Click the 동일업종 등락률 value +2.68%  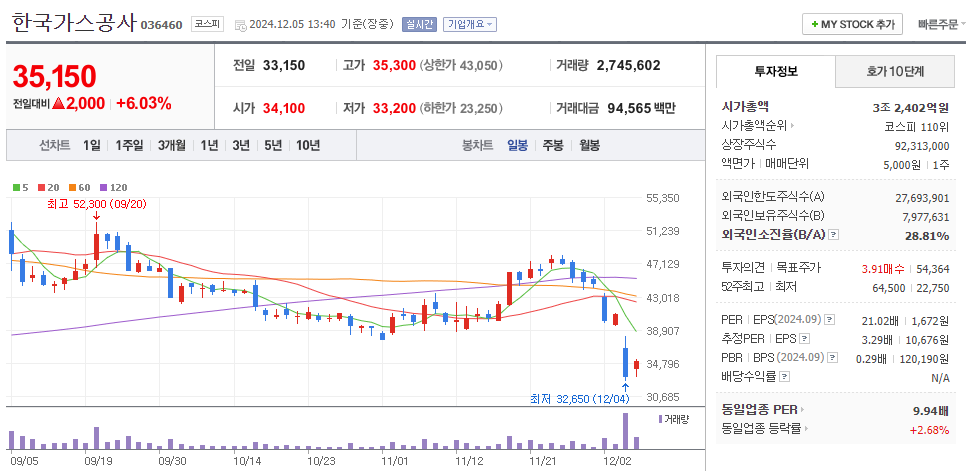click(x=929, y=430)
